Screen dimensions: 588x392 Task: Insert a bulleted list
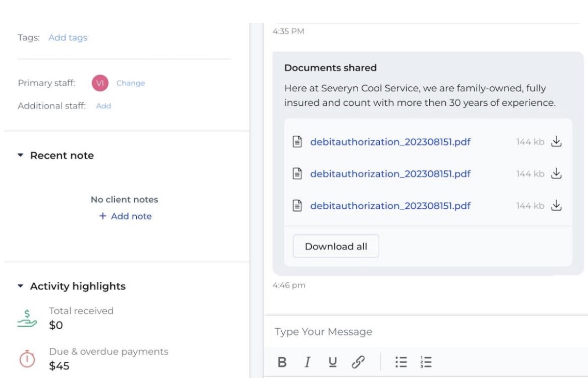tap(401, 362)
